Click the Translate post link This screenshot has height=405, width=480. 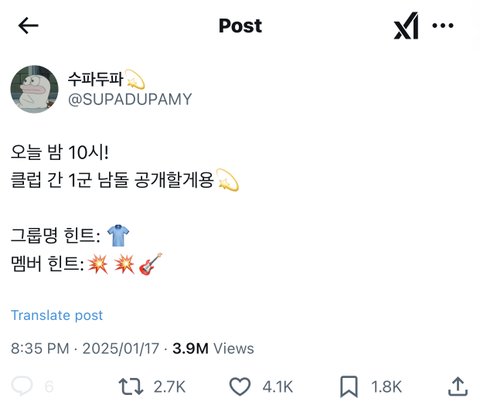pos(57,315)
